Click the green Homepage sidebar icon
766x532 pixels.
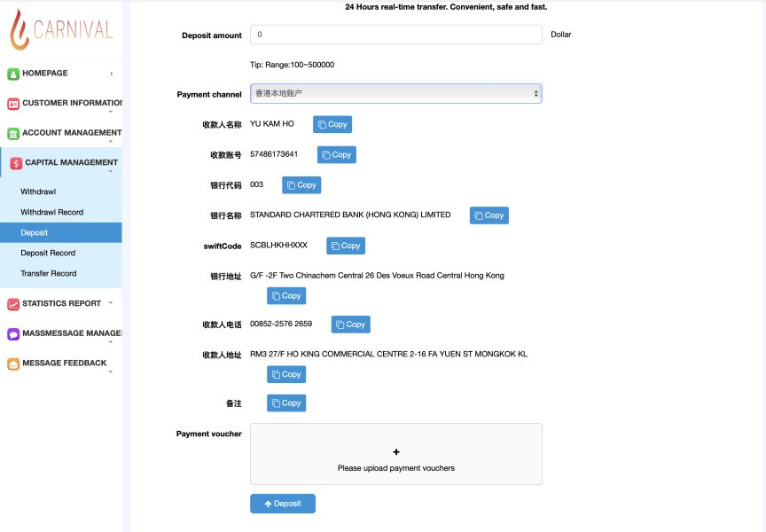coord(13,74)
